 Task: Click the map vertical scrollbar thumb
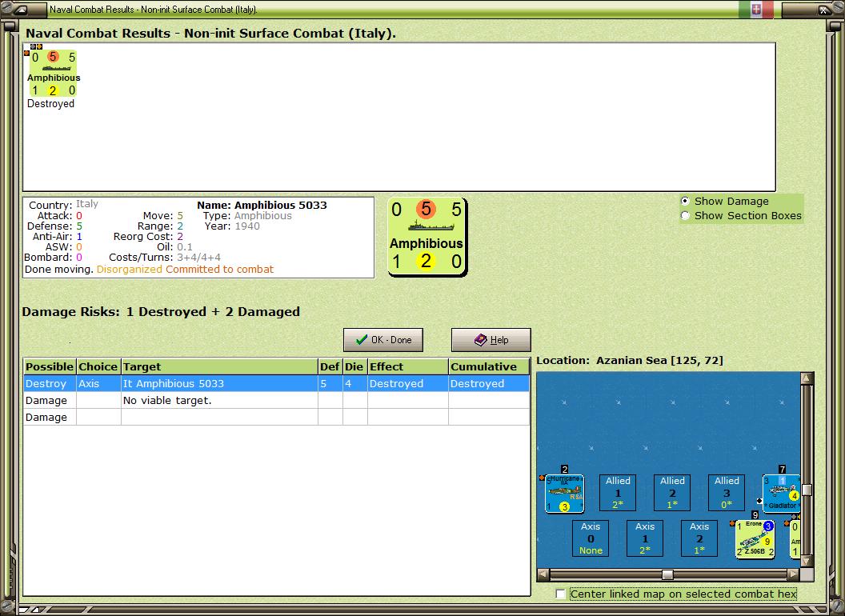pyautogui.click(x=807, y=490)
